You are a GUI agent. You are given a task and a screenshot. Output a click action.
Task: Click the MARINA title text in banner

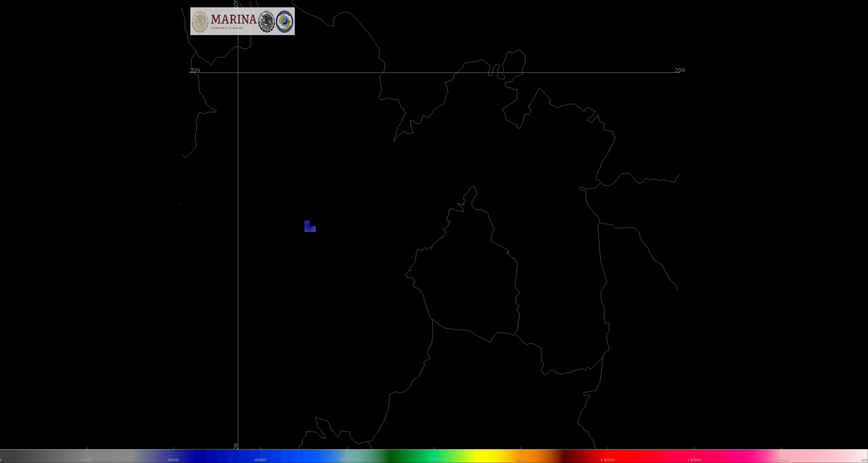click(234, 19)
